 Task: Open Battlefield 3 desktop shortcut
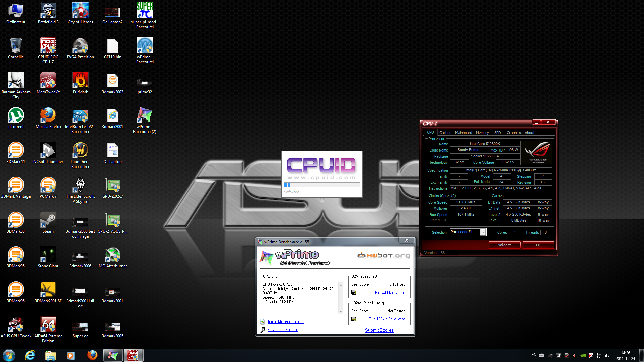(48, 14)
